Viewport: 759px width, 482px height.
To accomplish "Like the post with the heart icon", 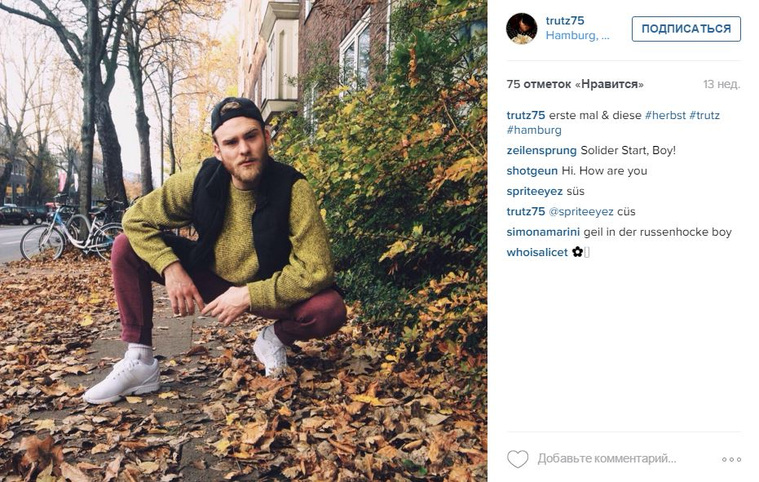I will coord(517,459).
